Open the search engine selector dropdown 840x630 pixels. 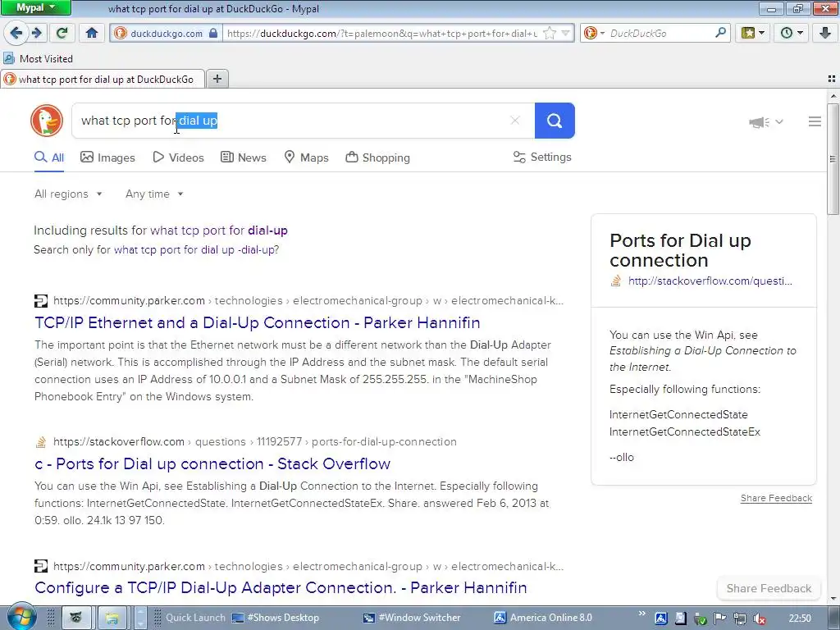point(594,33)
